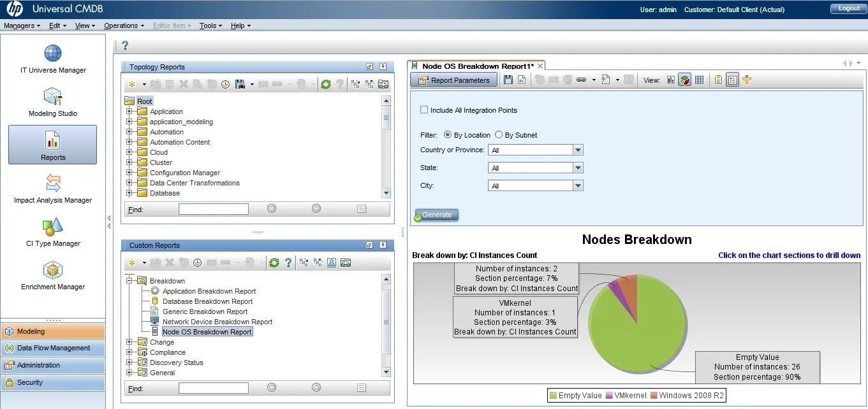Open the Managers menu

pos(22,25)
